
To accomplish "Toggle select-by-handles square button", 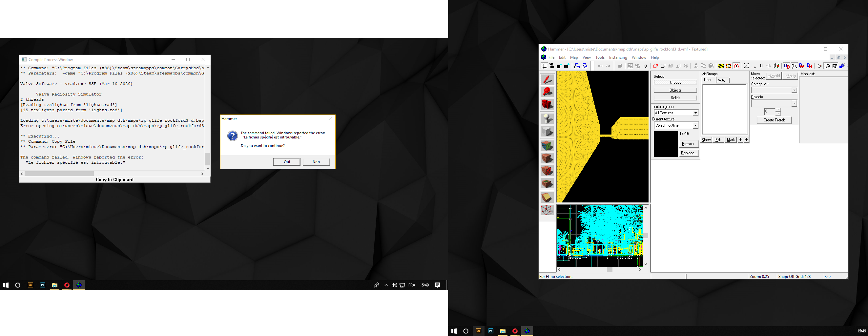I will [746, 66].
